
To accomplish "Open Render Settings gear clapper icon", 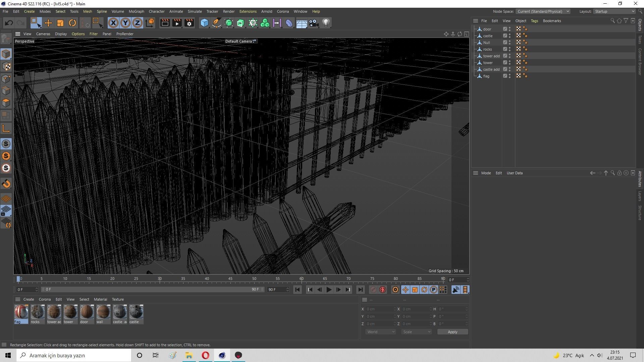I will (x=189, y=23).
